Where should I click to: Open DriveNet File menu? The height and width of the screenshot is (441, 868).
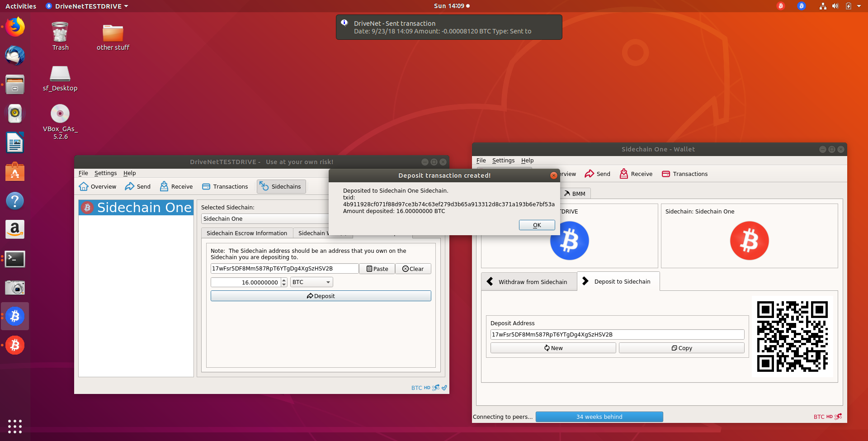(x=83, y=173)
